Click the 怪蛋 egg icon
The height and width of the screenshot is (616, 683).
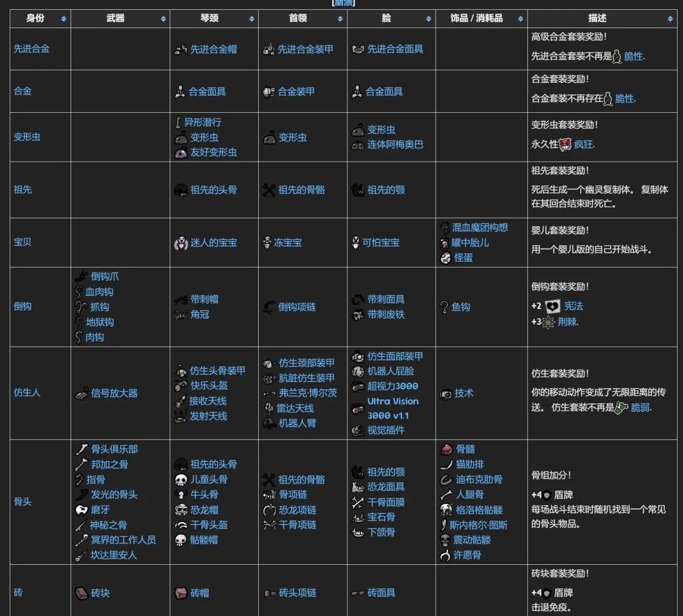coord(446,258)
